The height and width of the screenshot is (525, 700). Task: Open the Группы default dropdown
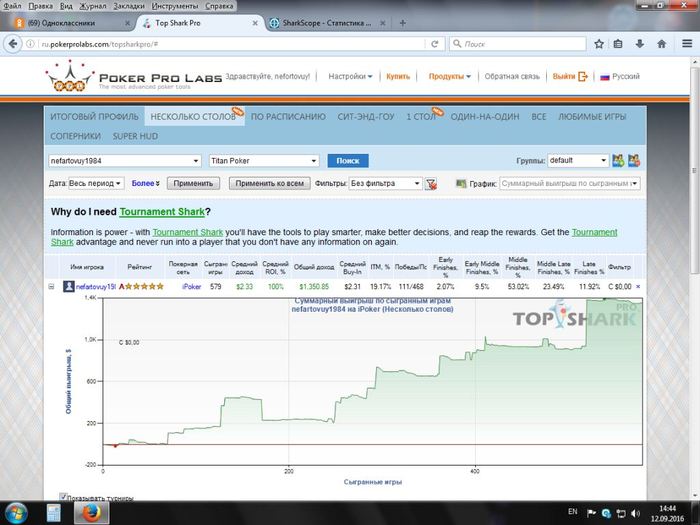pos(578,160)
